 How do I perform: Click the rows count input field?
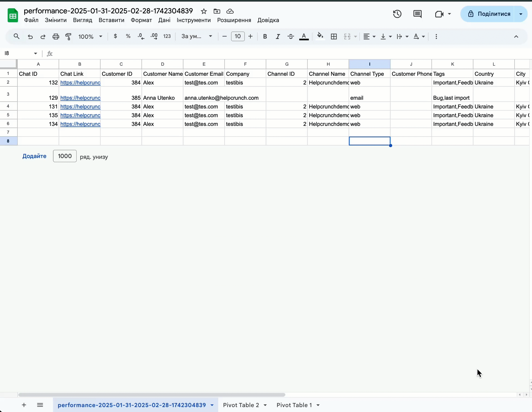point(65,156)
